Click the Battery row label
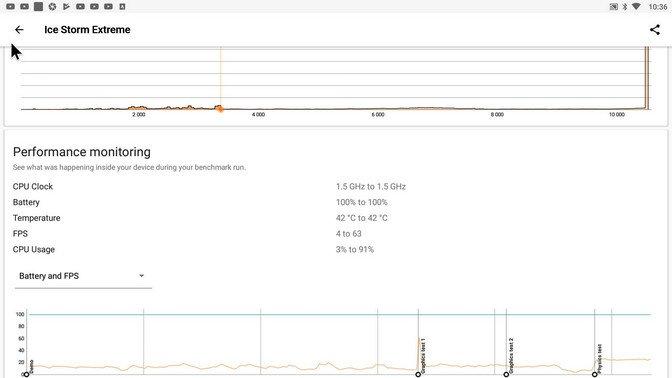Viewport: 672px width, 378px height. (26, 202)
